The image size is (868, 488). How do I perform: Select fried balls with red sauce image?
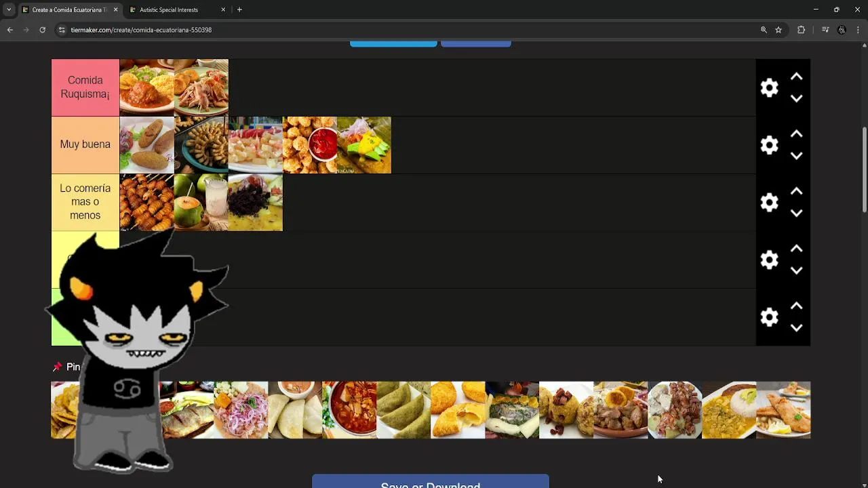(310, 145)
